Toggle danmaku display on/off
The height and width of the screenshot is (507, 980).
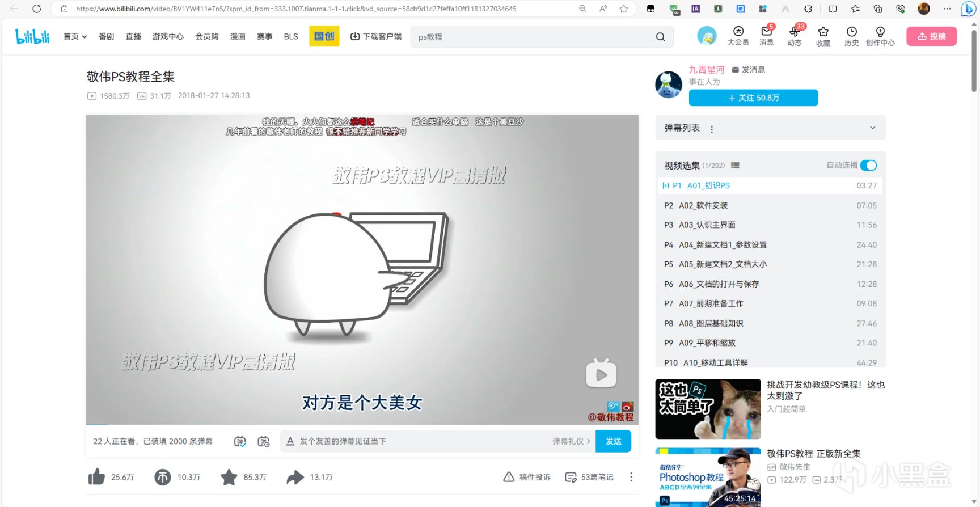click(x=240, y=441)
